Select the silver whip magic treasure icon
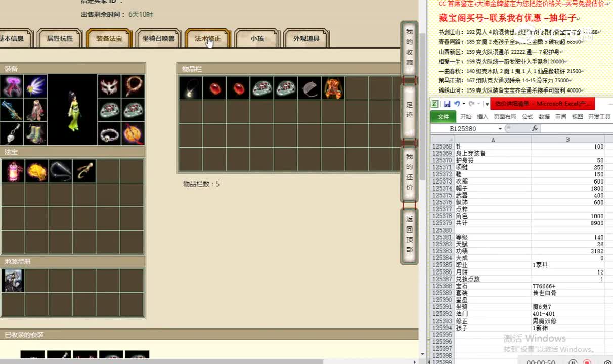 click(60, 171)
